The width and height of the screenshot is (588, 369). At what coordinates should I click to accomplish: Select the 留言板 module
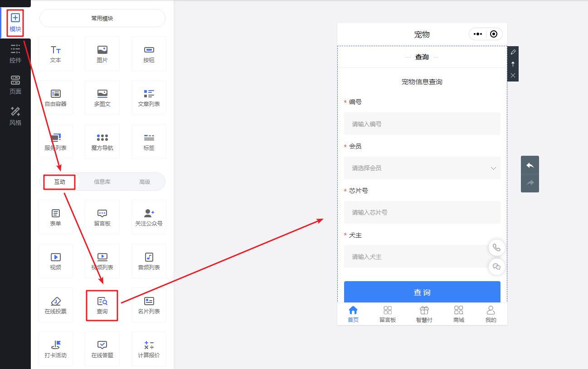tap(102, 217)
